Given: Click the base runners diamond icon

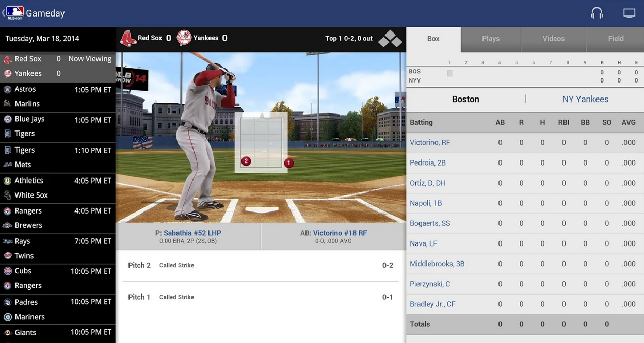Looking at the screenshot, I should [390, 39].
